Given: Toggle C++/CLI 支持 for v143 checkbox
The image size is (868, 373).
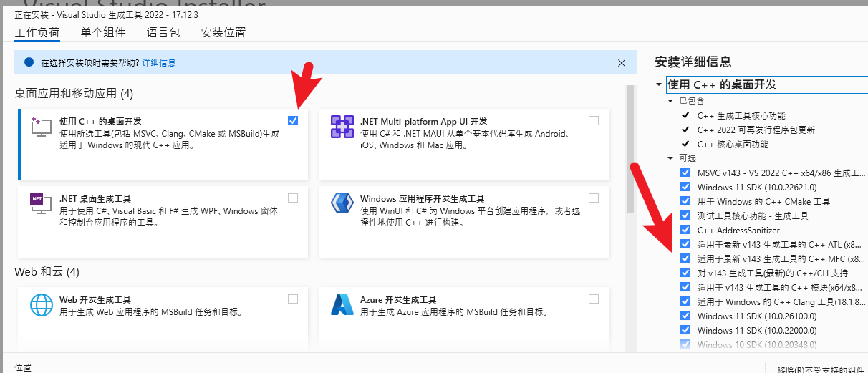Looking at the screenshot, I should pyautogui.click(x=685, y=273).
